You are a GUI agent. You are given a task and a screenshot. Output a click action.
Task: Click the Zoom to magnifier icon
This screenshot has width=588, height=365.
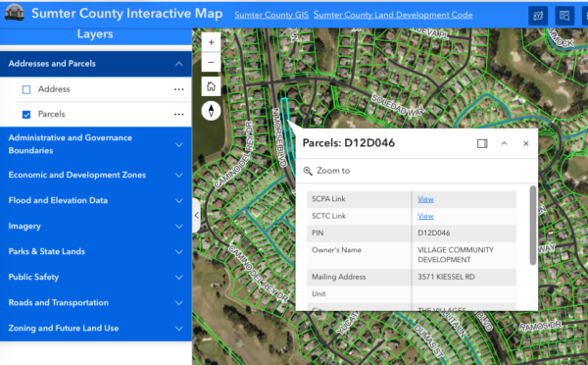pos(308,171)
